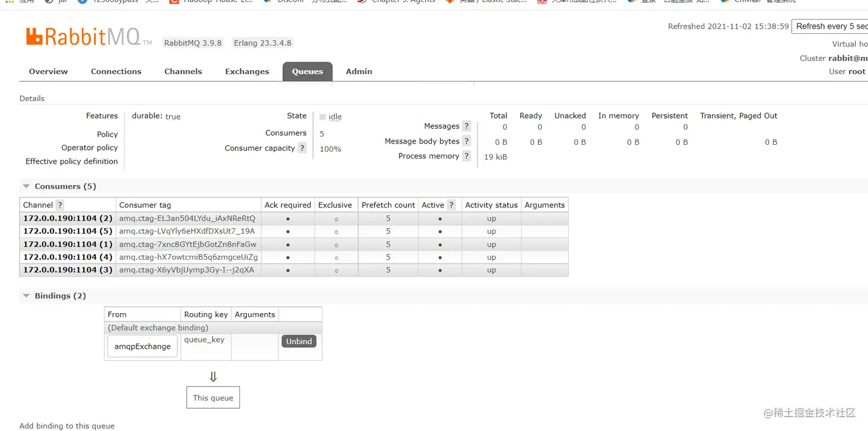Image resolution: width=868 pixels, height=431 pixels.
Task: Click the Routing key column header in Bindings
Action: click(206, 314)
